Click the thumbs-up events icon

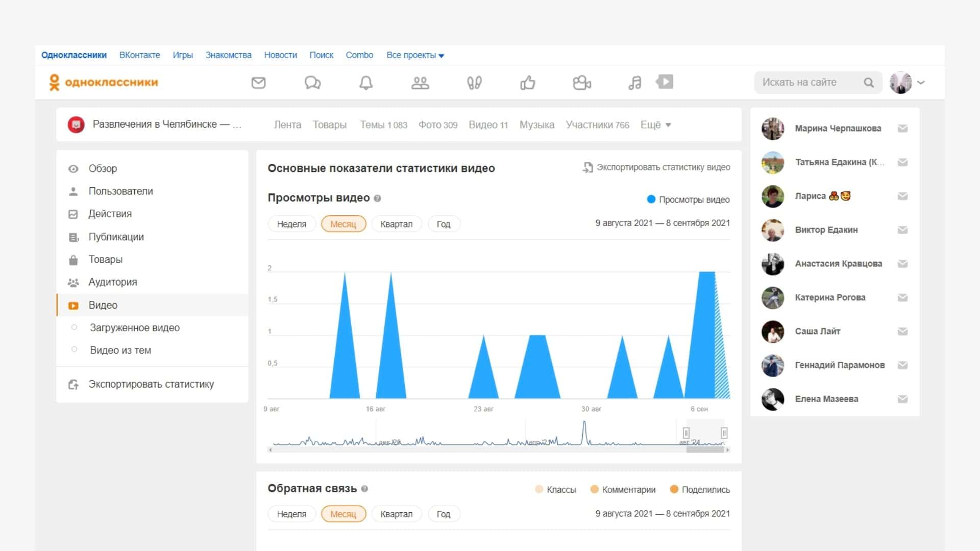point(528,83)
